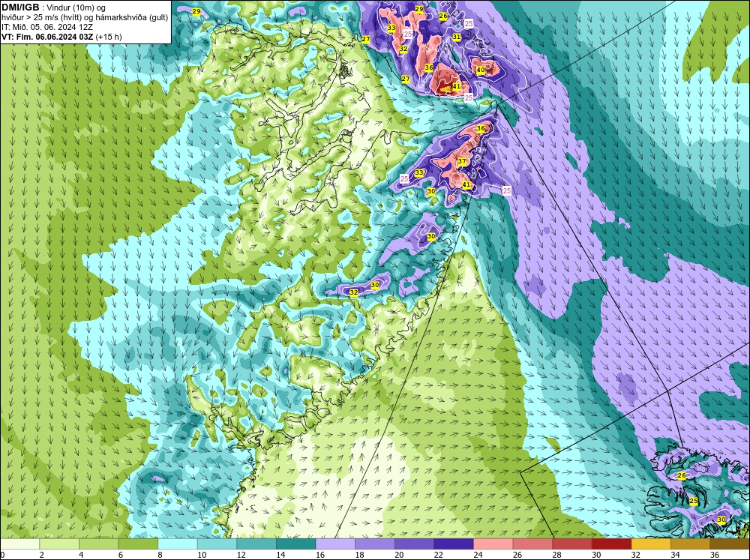
Task: Select the light cyan 8–10 m/s legend swatch
Action: pyautogui.click(x=178, y=544)
